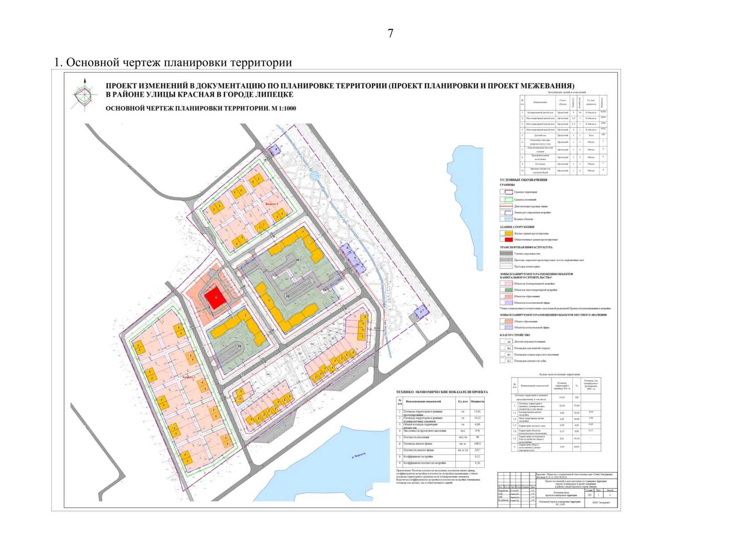Click the 'Основной чертеж планировки территории' section heading
Screen dimensions: 756x535
[173, 62]
